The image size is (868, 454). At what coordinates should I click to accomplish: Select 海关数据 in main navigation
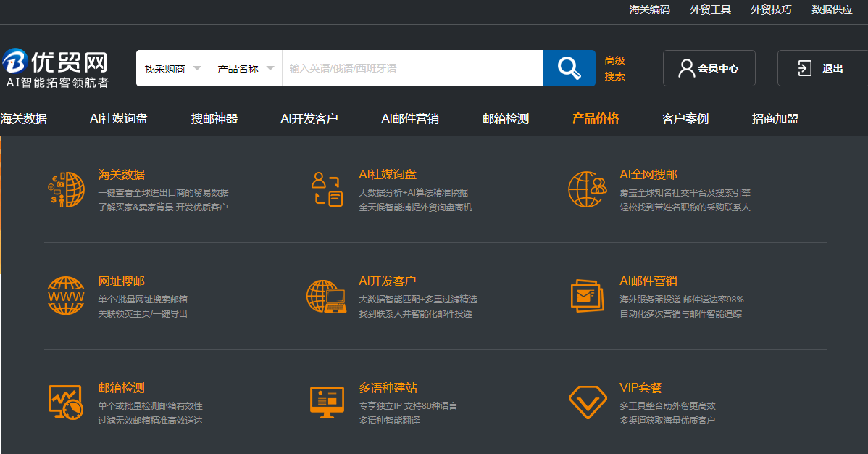pos(23,119)
